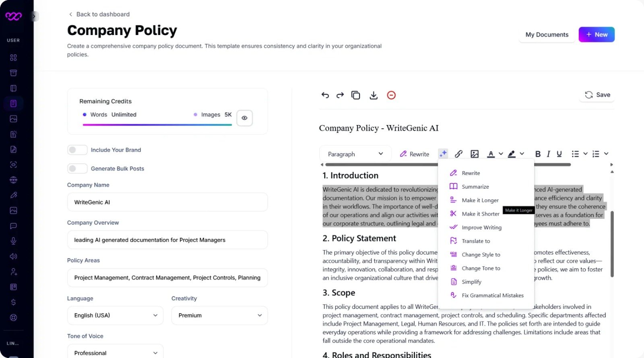The width and height of the screenshot is (644, 358).
Task: Open the chat bubble icon in sidebar
Action: point(13,226)
